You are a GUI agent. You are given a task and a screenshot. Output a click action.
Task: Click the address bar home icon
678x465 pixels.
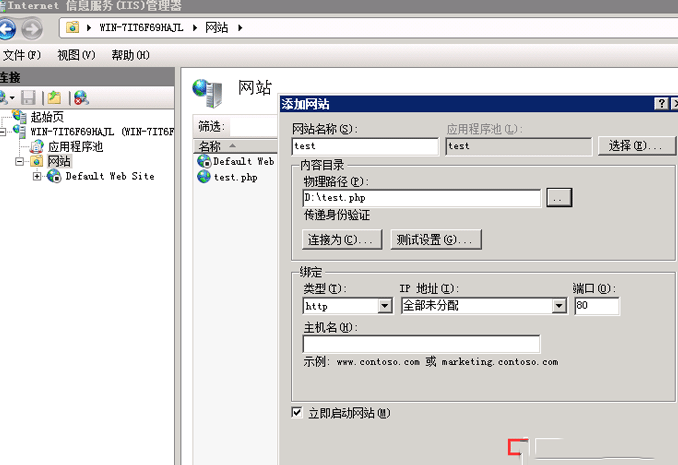(72, 27)
